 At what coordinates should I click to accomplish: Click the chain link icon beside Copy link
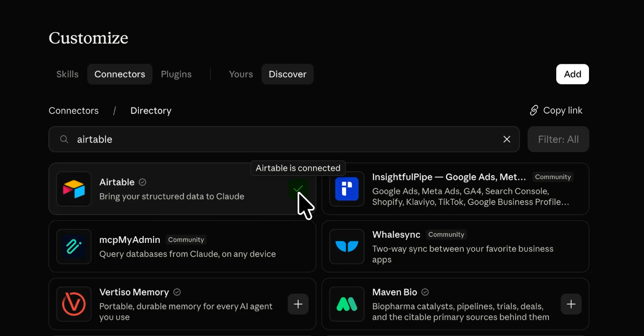(534, 111)
